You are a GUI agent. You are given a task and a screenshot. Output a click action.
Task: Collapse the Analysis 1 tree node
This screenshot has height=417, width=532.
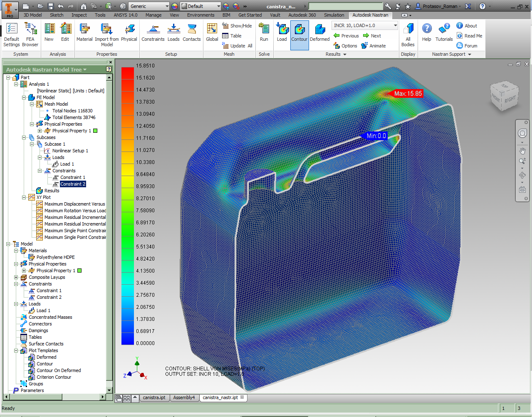pyautogui.click(x=16, y=84)
